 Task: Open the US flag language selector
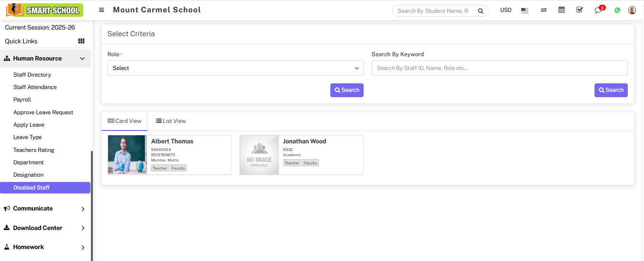(525, 10)
